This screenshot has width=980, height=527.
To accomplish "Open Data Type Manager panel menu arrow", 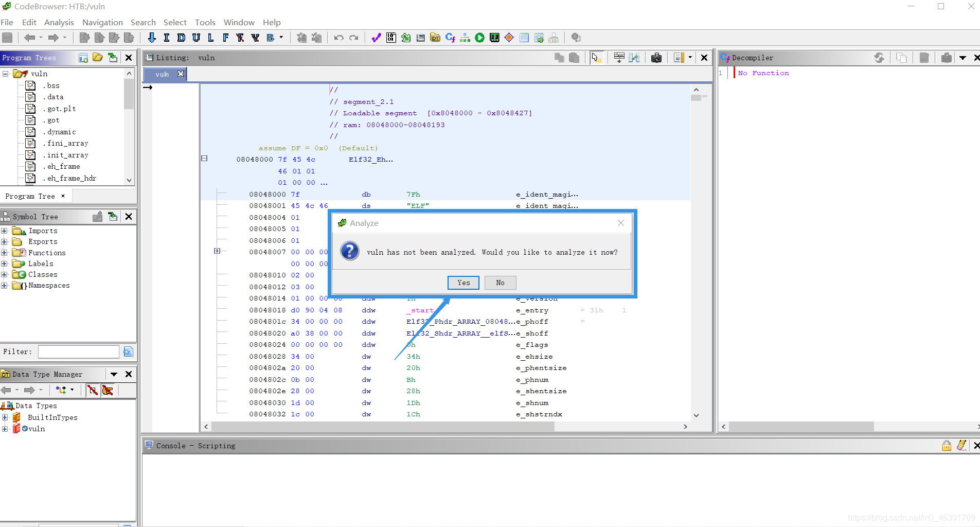I will (x=114, y=374).
